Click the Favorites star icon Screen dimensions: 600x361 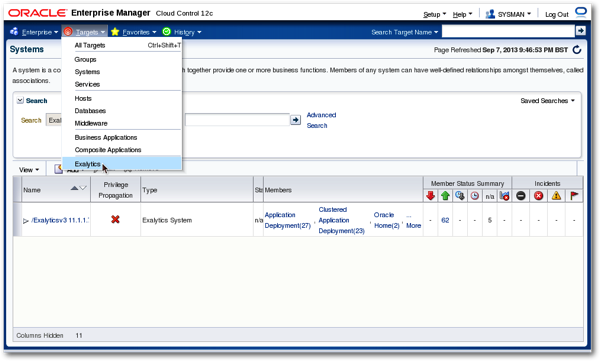pos(115,32)
